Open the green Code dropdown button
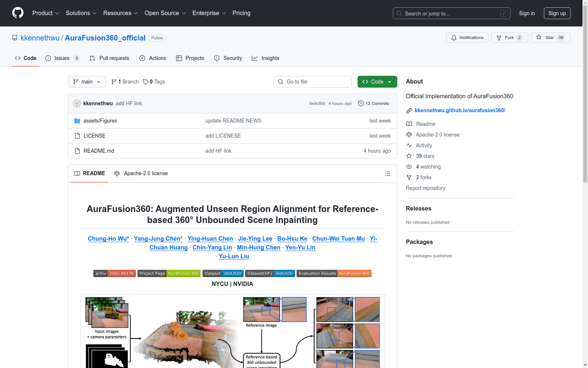The image size is (588, 368). pos(377,82)
